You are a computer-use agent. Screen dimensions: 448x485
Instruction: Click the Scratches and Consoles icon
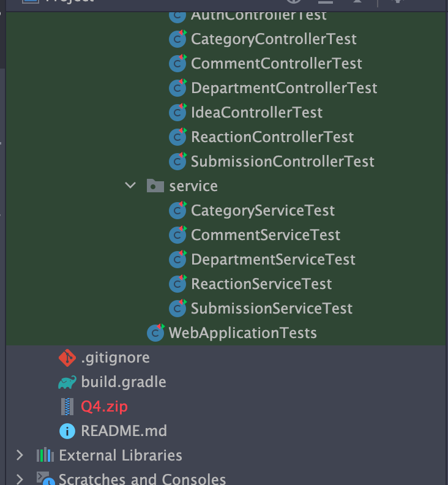45,478
